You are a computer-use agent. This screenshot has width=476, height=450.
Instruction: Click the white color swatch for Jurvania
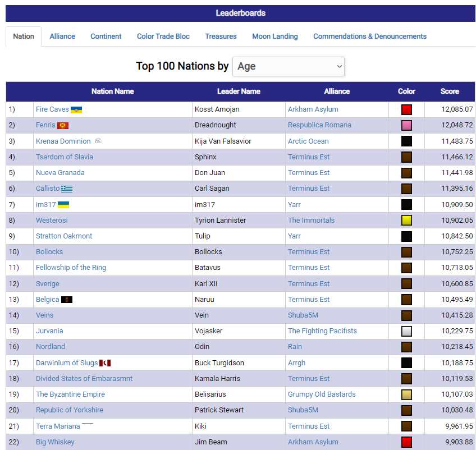[406, 331]
